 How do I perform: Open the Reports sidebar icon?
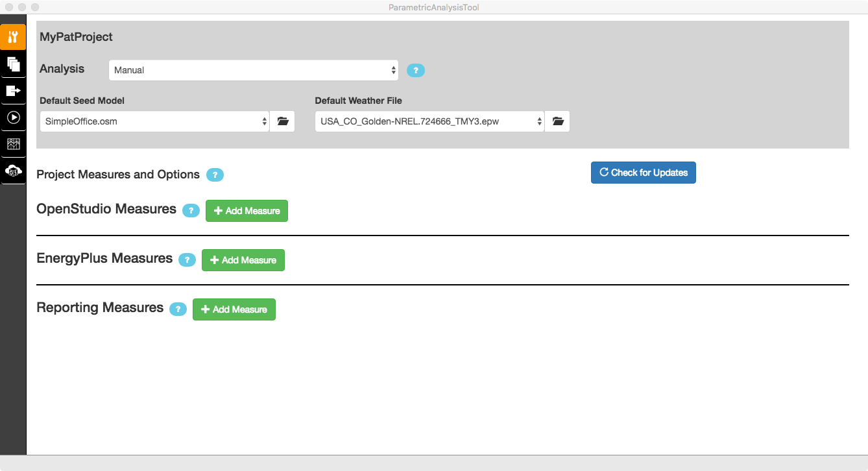pyautogui.click(x=13, y=144)
